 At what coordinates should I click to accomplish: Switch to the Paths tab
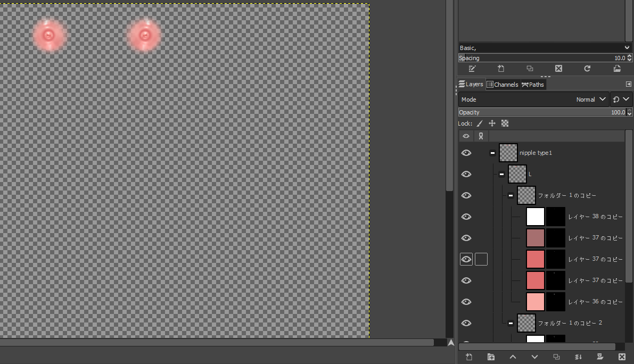pyautogui.click(x=533, y=85)
